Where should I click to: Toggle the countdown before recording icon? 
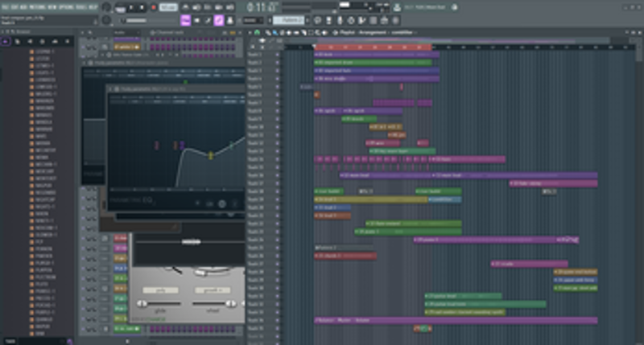pyautogui.click(x=207, y=7)
